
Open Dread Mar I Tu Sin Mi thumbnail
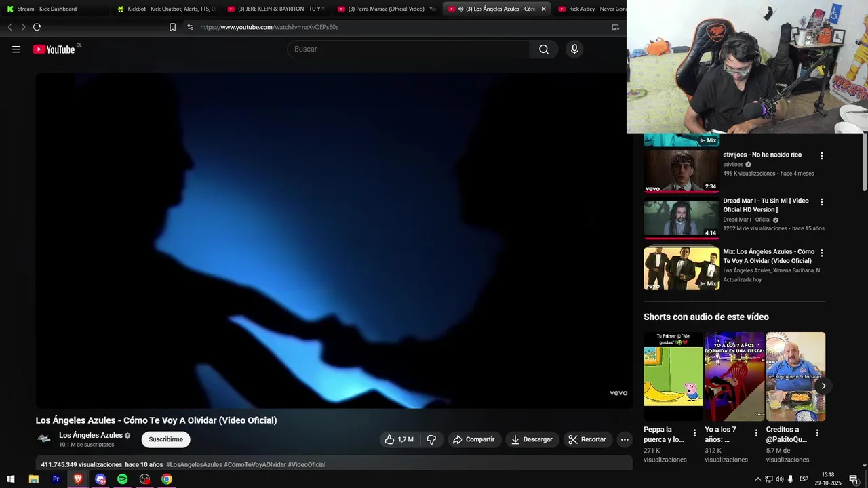tap(681, 219)
